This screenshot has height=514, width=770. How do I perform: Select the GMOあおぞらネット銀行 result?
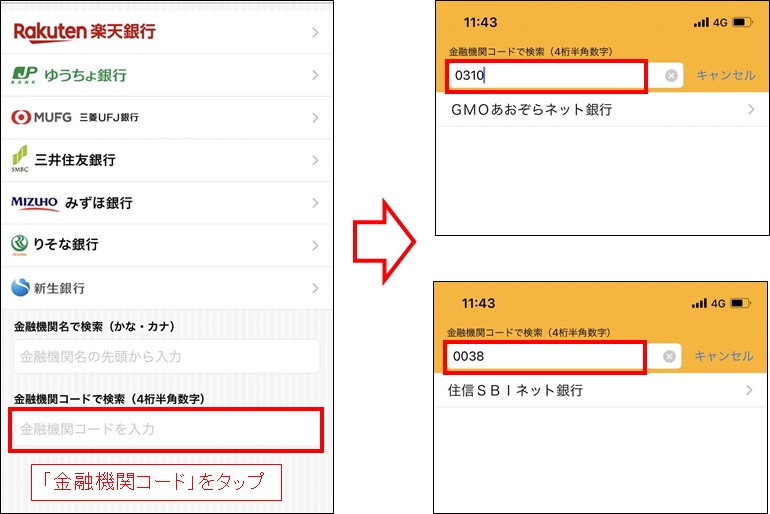[602, 109]
